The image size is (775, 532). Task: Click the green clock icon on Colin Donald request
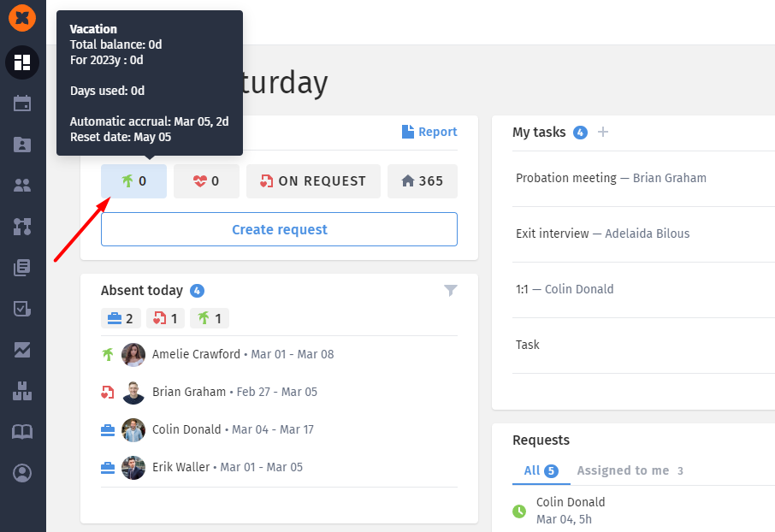point(519,511)
